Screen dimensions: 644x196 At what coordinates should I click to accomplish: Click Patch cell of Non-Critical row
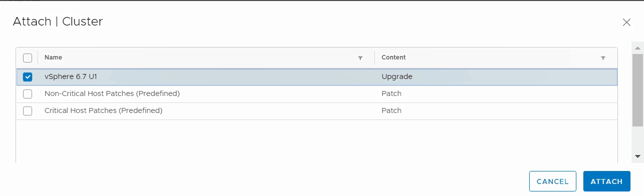pyautogui.click(x=391, y=93)
